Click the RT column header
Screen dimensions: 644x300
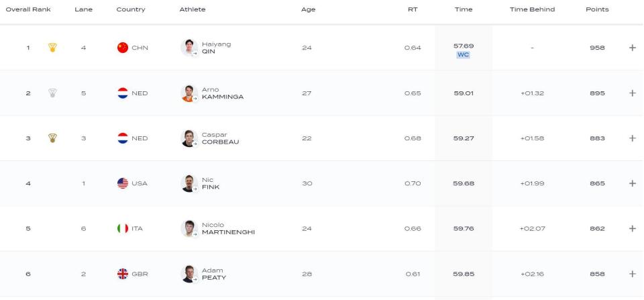click(413, 9)
